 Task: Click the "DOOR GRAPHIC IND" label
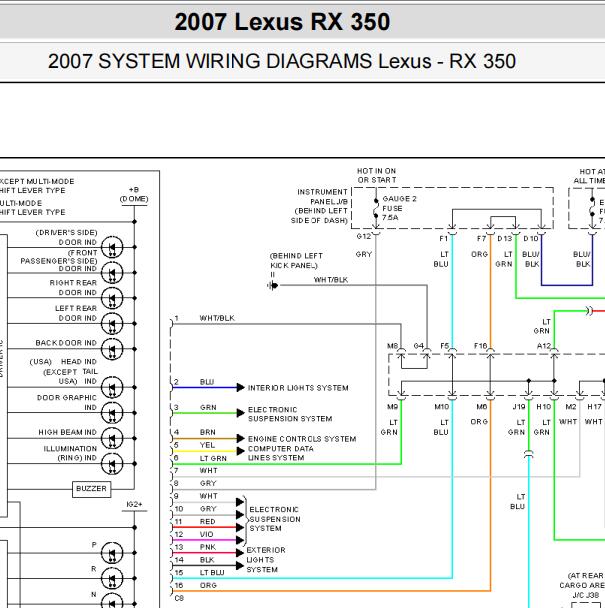67,402
